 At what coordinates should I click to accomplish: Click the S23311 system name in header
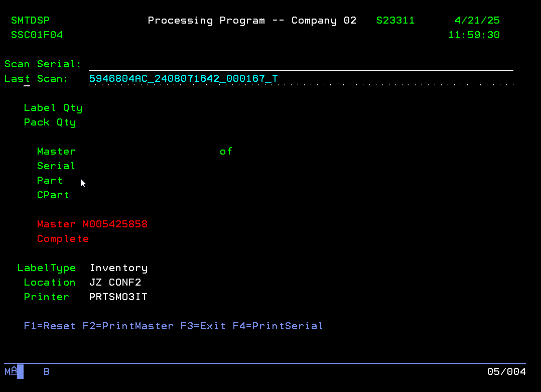[395, 21]
